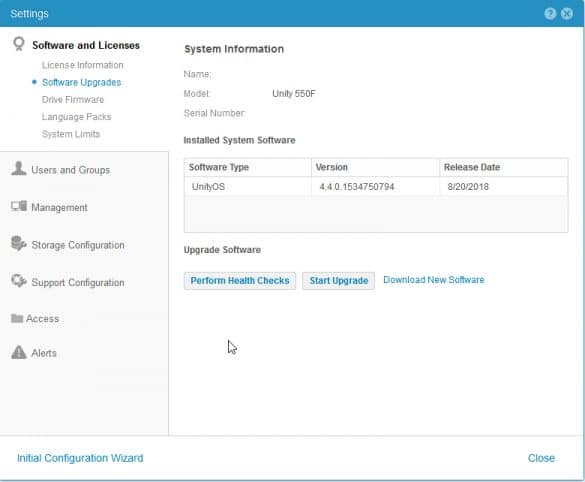Sort table by Version column header
The image size is (585, 482).
[375, 167]
